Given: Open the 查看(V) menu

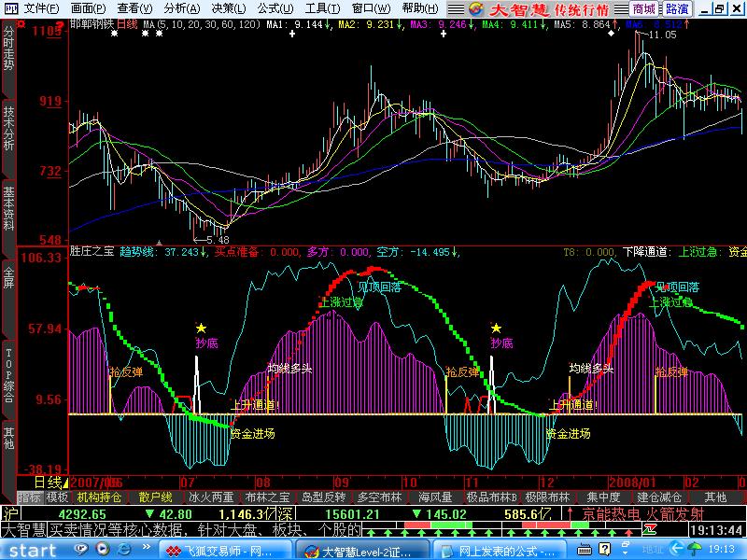Looking at the screenshot, I should [134, 8].
